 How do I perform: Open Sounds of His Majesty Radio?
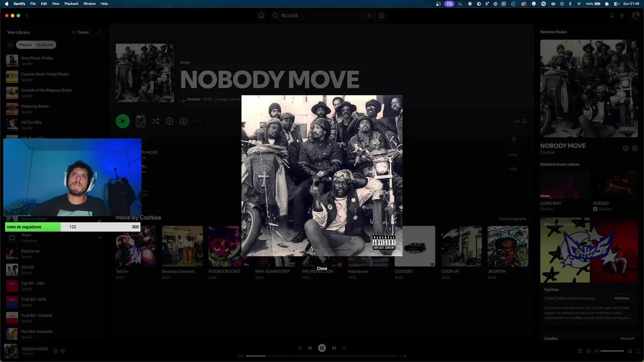(54, 93)
